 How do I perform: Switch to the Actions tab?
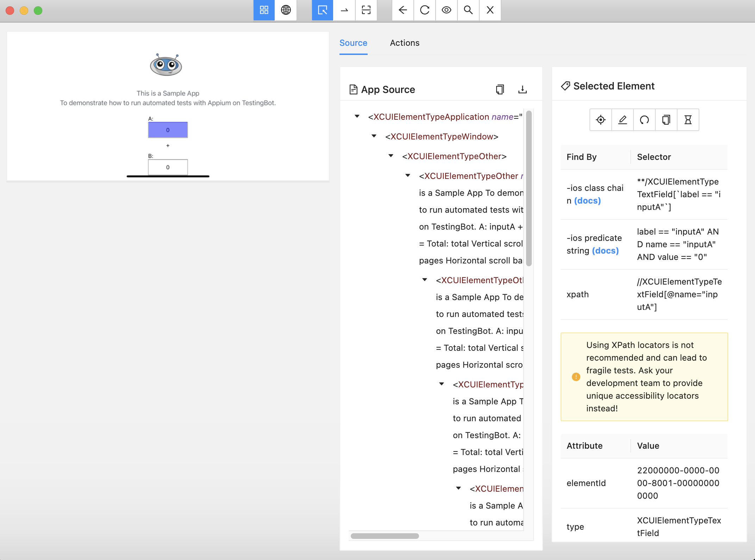coord(405,42)
